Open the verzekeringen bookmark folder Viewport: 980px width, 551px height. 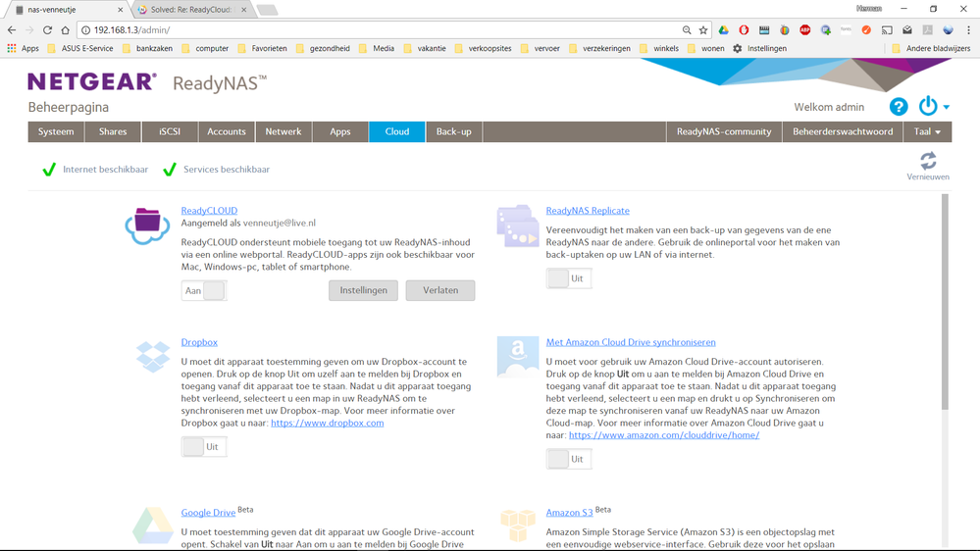600,48
